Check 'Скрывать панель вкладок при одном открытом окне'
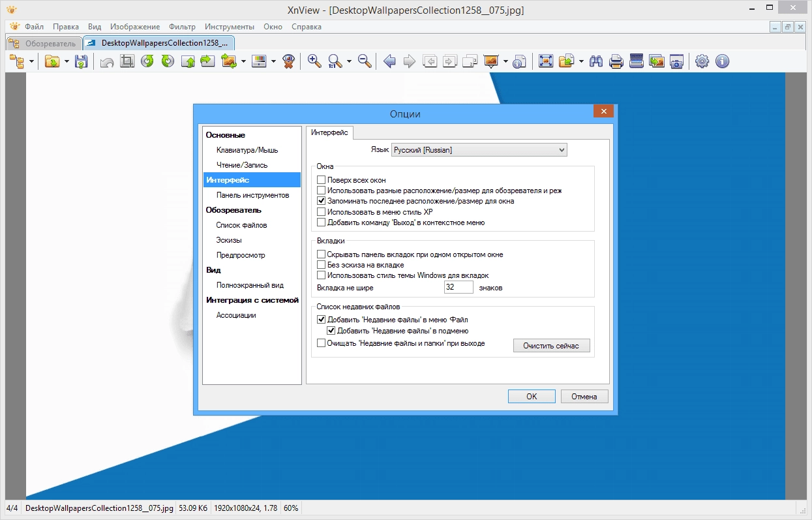This screenshot has width=812, height=520. [321, 254]
